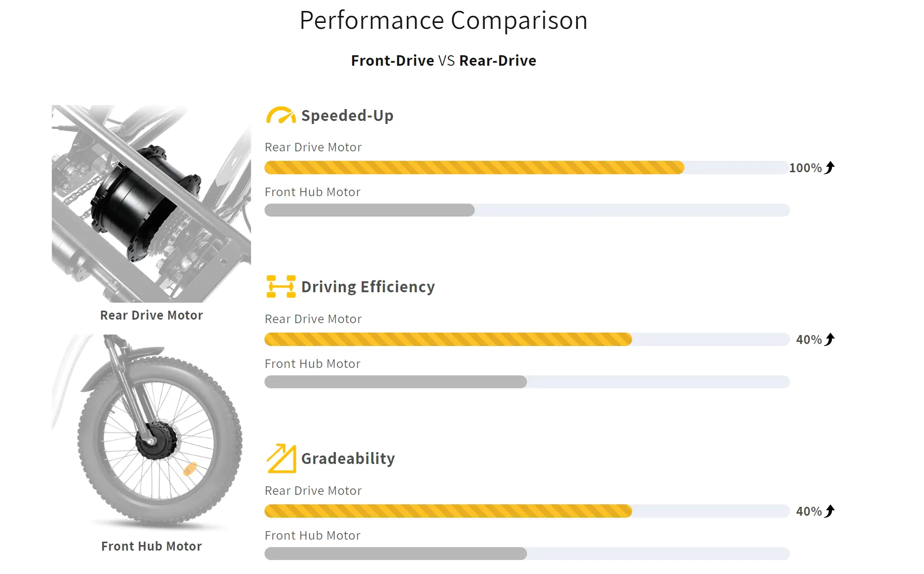
Task: Click the slope arrow icon beside Gradeability
Action: coord(281,458)
